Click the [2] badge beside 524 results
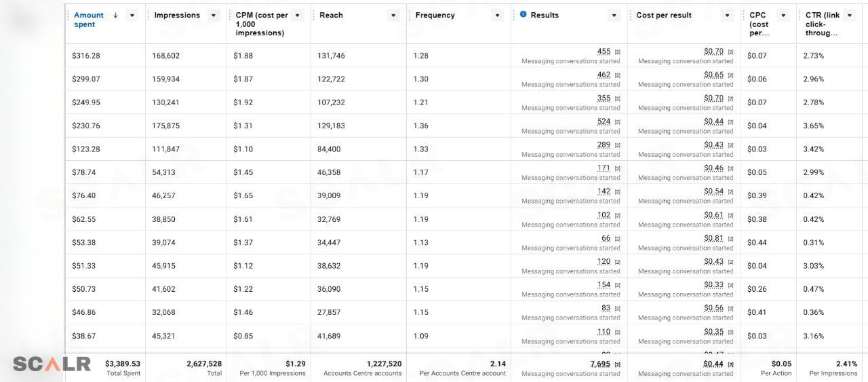 (x=617, y=121)
